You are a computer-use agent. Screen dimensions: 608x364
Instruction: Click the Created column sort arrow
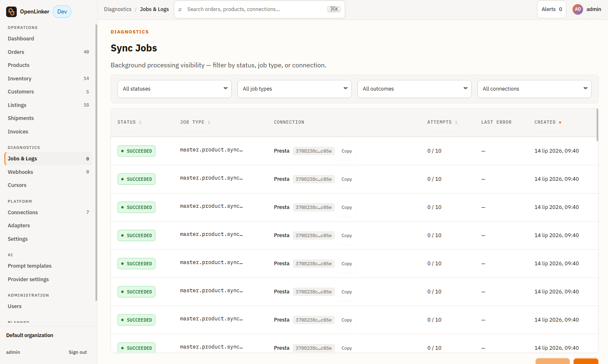click(560, 122)
